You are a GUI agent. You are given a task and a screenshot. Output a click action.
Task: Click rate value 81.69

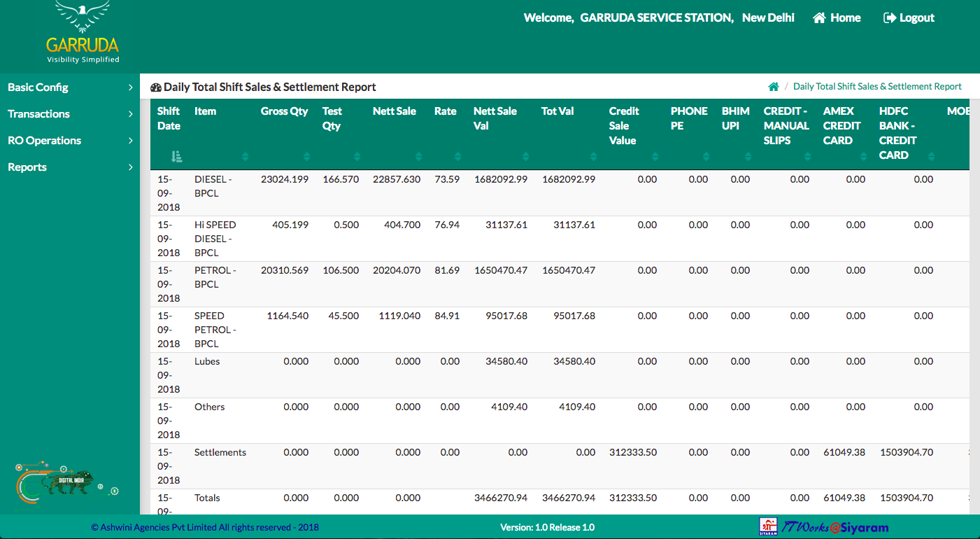(447, 270)
